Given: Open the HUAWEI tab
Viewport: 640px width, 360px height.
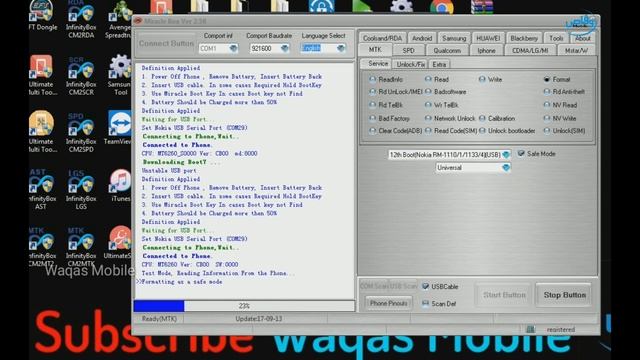Looking at the screenshot, I should [488, 38].
